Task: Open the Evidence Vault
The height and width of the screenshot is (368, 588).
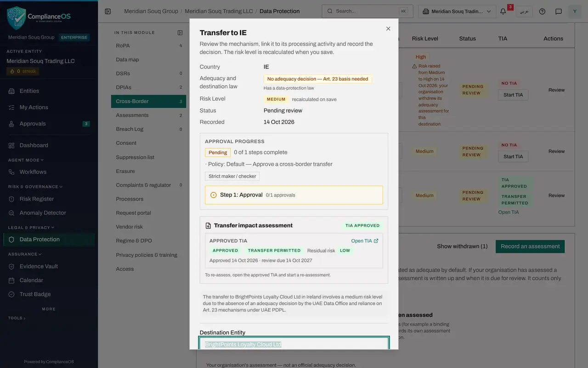Action: tap(49, 266)
